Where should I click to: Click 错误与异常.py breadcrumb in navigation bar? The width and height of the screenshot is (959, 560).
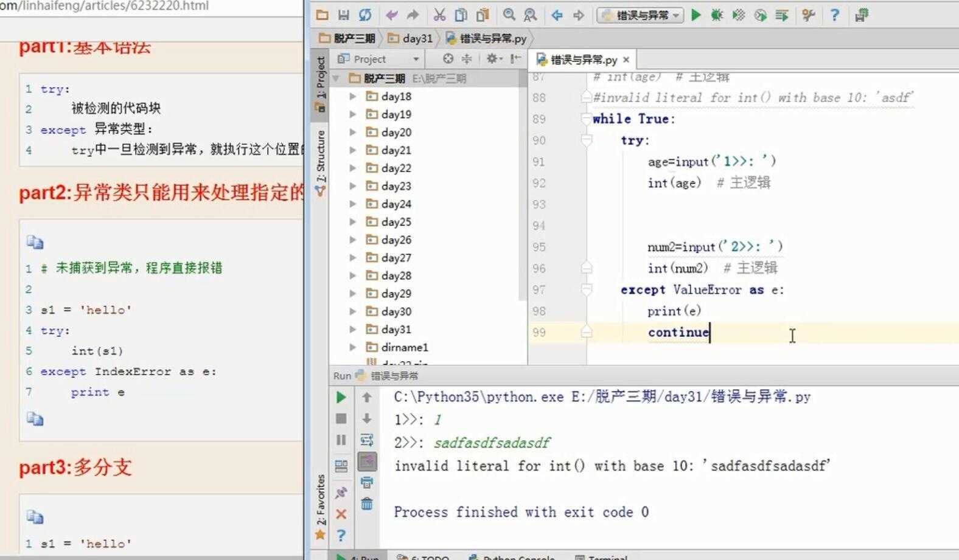[x=487, y=38]
